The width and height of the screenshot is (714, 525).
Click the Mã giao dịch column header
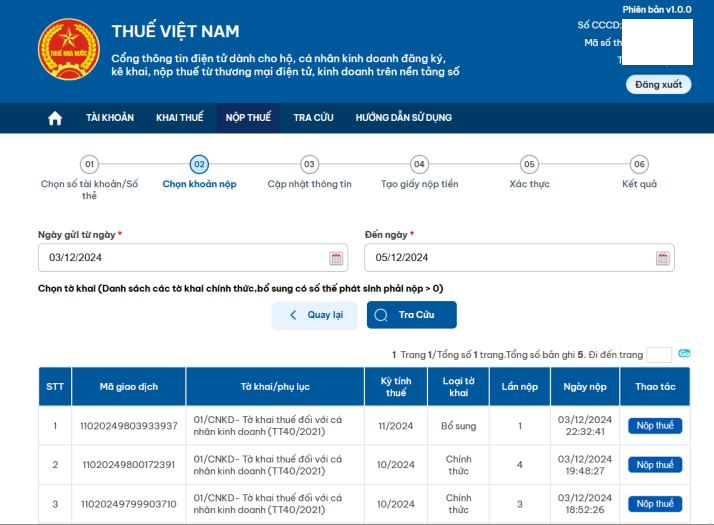(x=129, y=387)
